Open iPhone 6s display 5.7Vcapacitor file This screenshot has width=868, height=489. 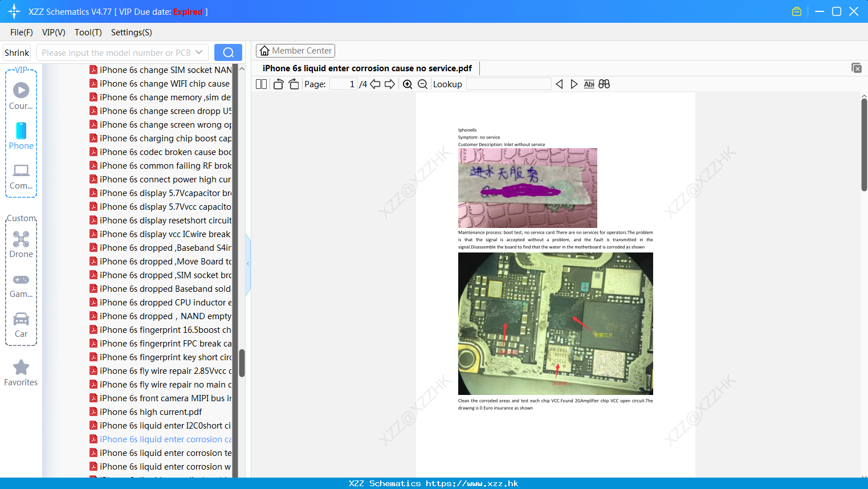click(161, 193)
